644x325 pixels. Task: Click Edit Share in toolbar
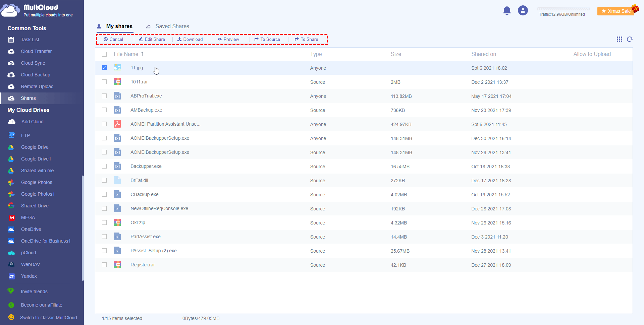(152, 39)
